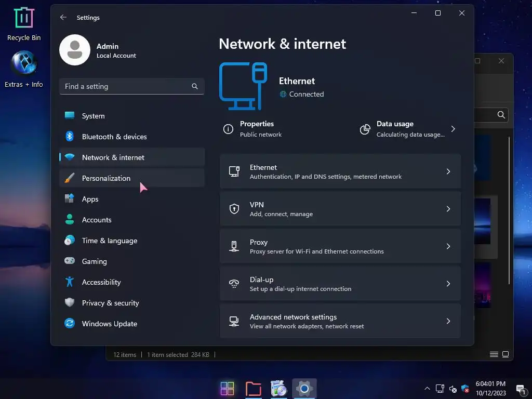This screenshot has height=399, width=532.
Task: Click the Settings gear taskbar icon
Action: tap(304, 389)
